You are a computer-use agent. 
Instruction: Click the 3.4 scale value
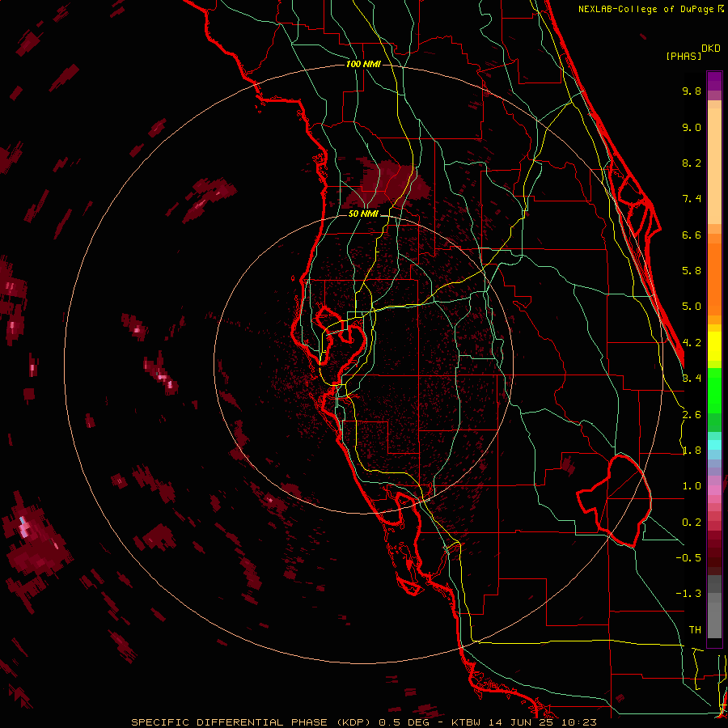(692, 379)
